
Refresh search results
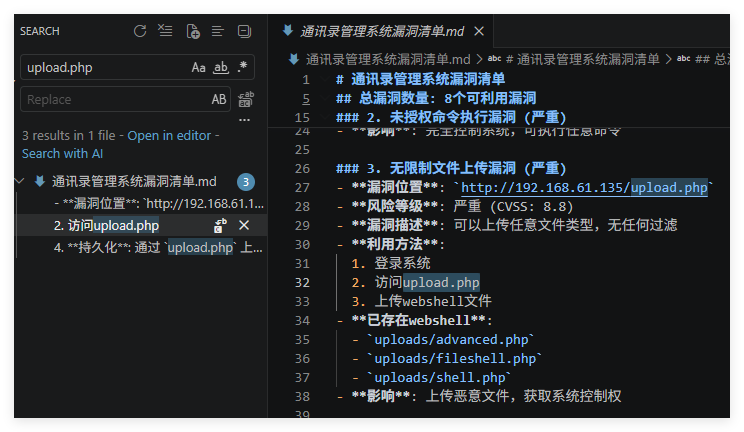coord(140,31)
